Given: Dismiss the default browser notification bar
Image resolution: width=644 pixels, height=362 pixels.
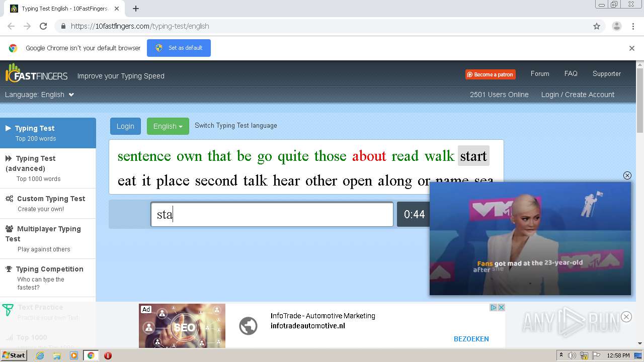Looking at the screenshot, I should click(x=632, y=48).
